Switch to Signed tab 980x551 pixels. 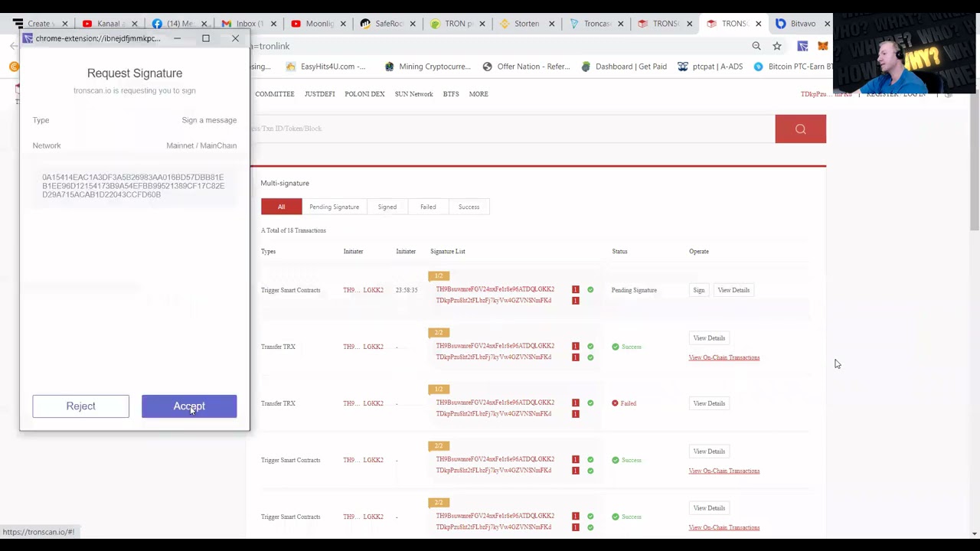click(x=387, y=207)
